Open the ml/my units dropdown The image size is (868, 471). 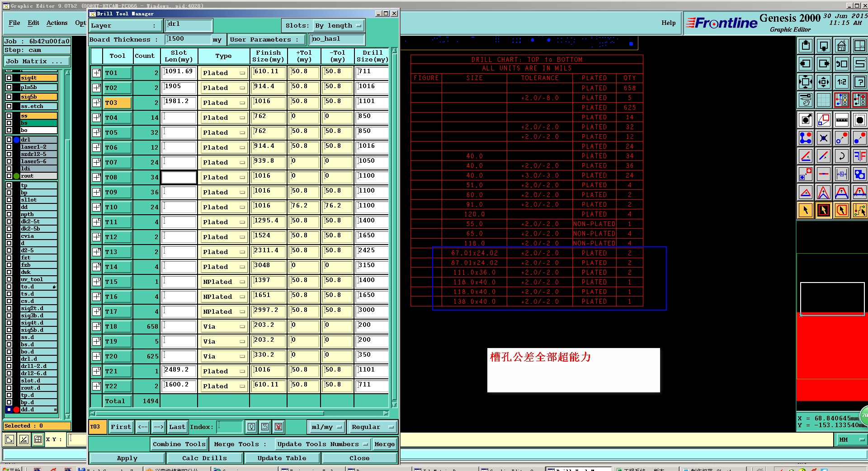coord(326,427)
